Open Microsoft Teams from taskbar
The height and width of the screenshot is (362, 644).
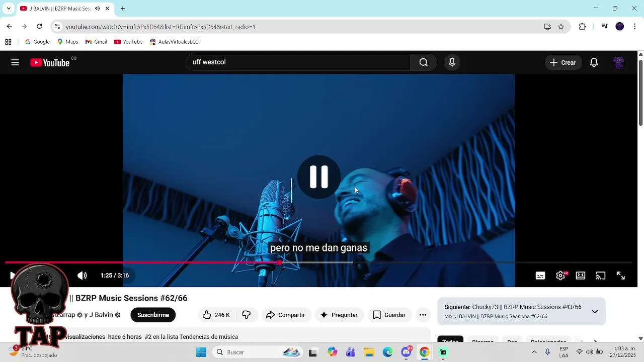[x=351, y=352]
